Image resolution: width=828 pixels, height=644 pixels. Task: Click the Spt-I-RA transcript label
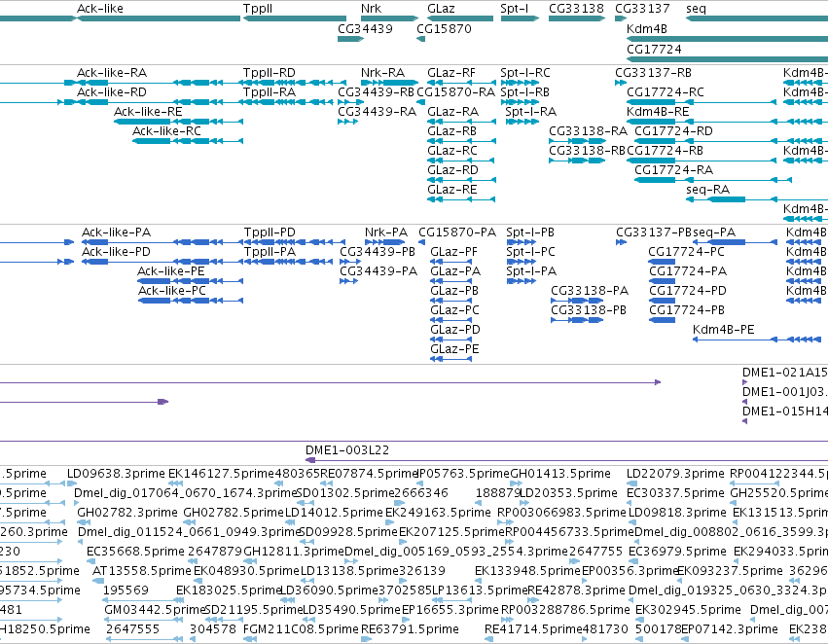[530, 111]
